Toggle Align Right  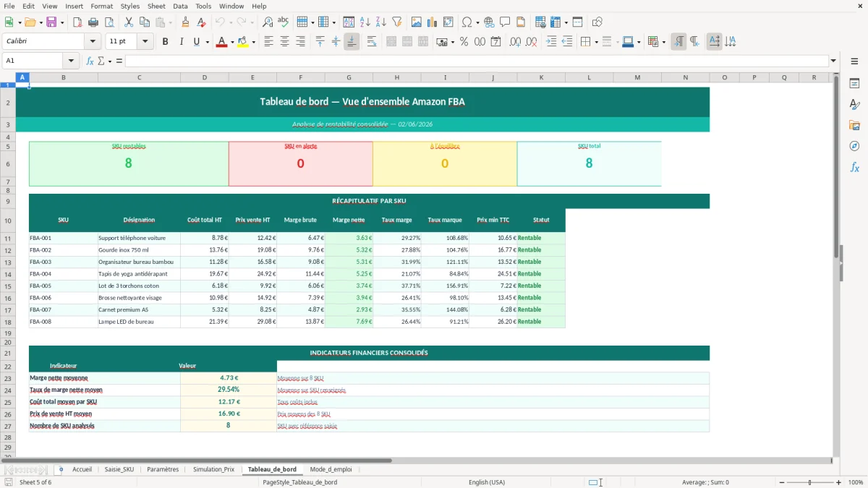[300, 42]
